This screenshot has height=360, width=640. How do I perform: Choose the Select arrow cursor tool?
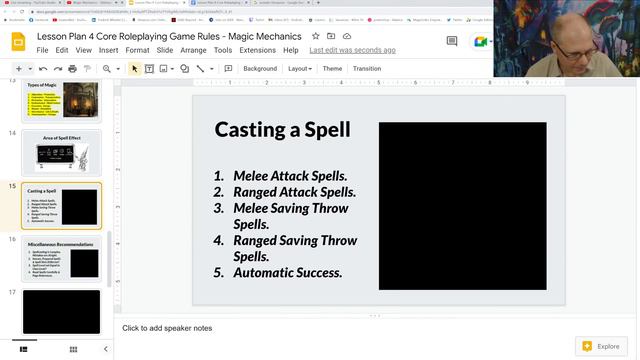134,69
